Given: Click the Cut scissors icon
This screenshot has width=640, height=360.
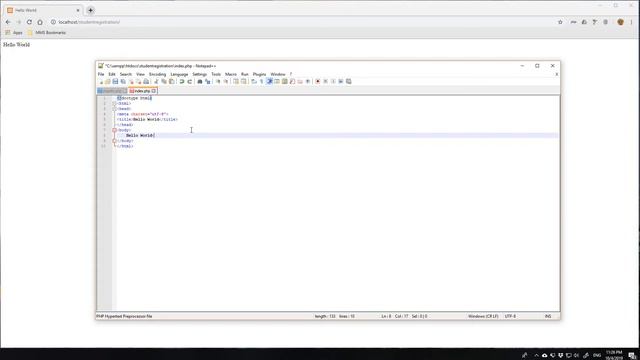Looking at the screenshot, I should coord(156,82).
